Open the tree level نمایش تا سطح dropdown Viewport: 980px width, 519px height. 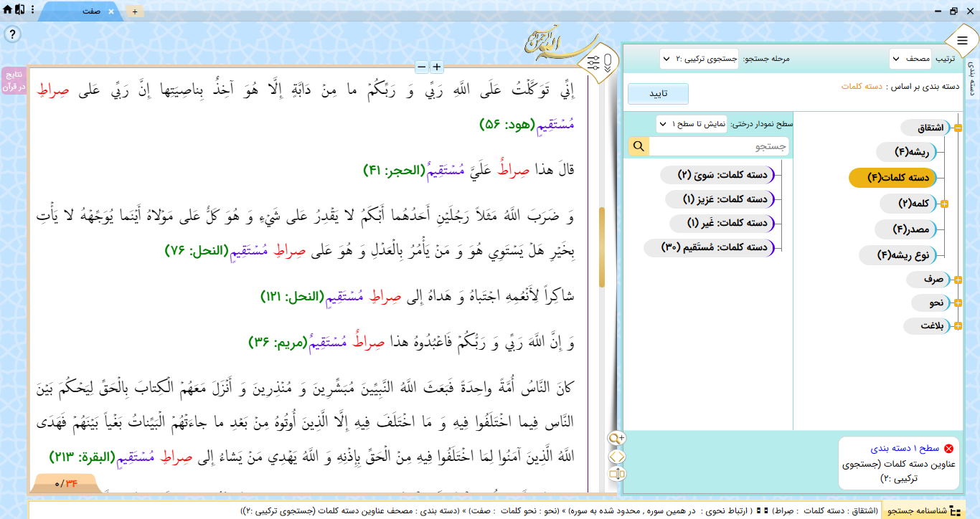(x=692, y=124)
